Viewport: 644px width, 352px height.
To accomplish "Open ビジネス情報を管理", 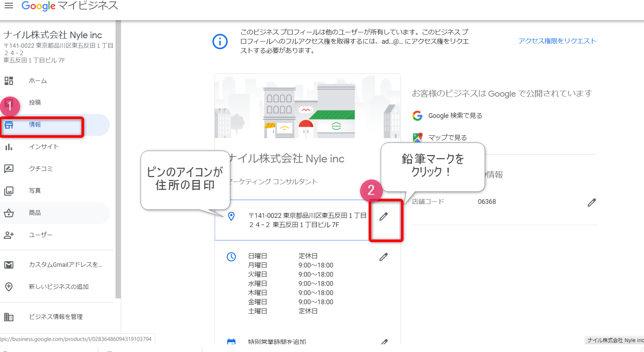I will [56, 317].
